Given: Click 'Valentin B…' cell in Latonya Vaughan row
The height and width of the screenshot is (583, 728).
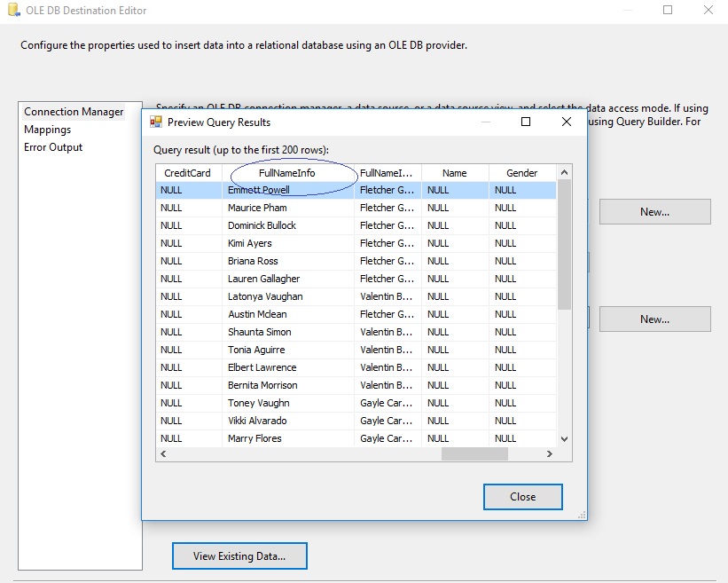Looking at the screenshot, I should 387,296.
